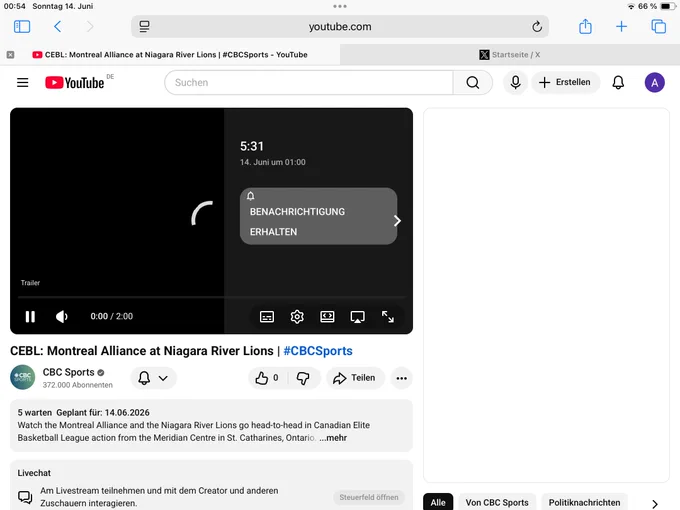Open the Erstellen create button
Viewport: 680px width, 510px height.
pos(565,82)
